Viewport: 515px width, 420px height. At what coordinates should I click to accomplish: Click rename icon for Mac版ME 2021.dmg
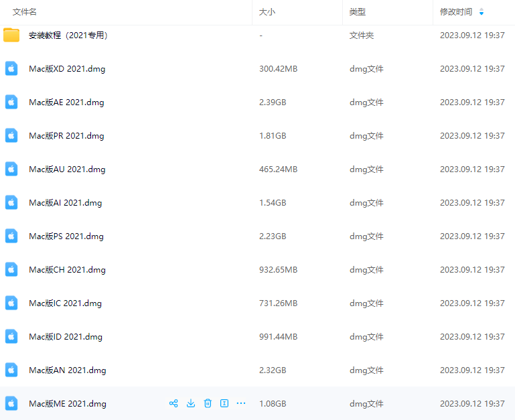pyautogui.click(x=224, y=403)
